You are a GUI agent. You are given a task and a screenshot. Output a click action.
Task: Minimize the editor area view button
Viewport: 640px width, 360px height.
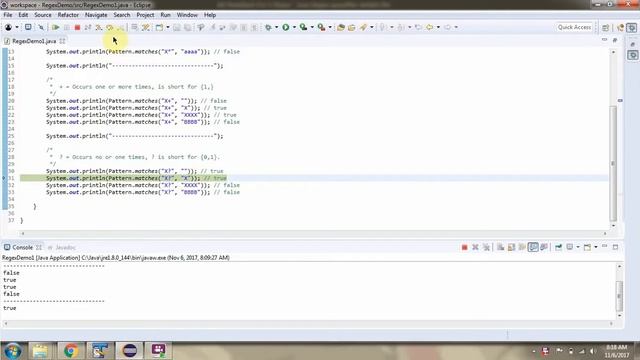[x=604, y=40]
